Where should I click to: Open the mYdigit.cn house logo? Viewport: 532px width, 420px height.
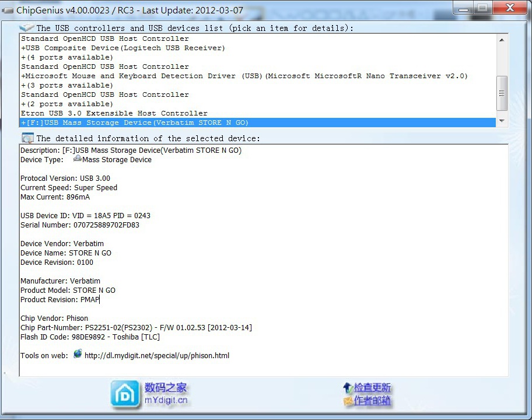[125, 394]
